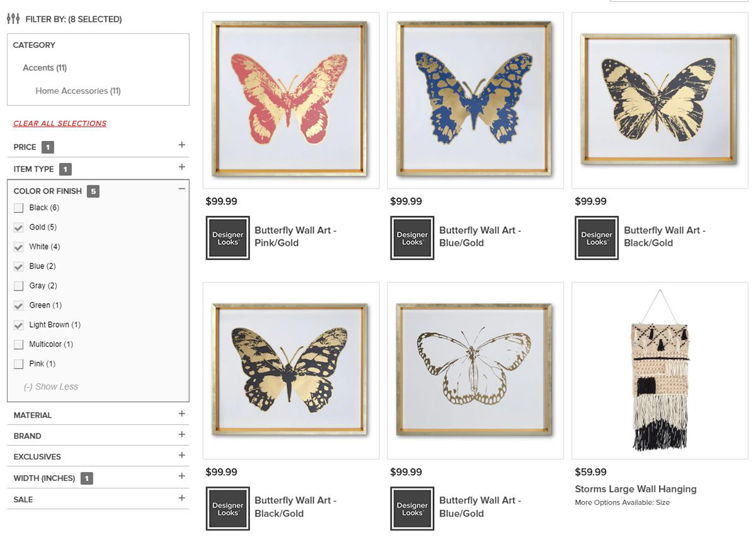Click Designer Looks badge for Pink/Gold butterfly
Screen dimensions: 756x547
pos(227,238)
